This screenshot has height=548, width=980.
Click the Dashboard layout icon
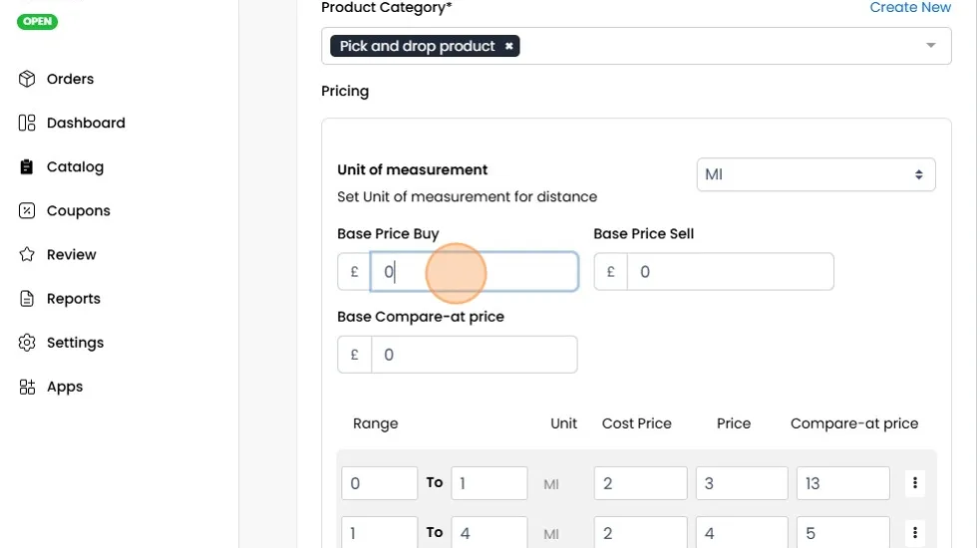pos(27,123)
